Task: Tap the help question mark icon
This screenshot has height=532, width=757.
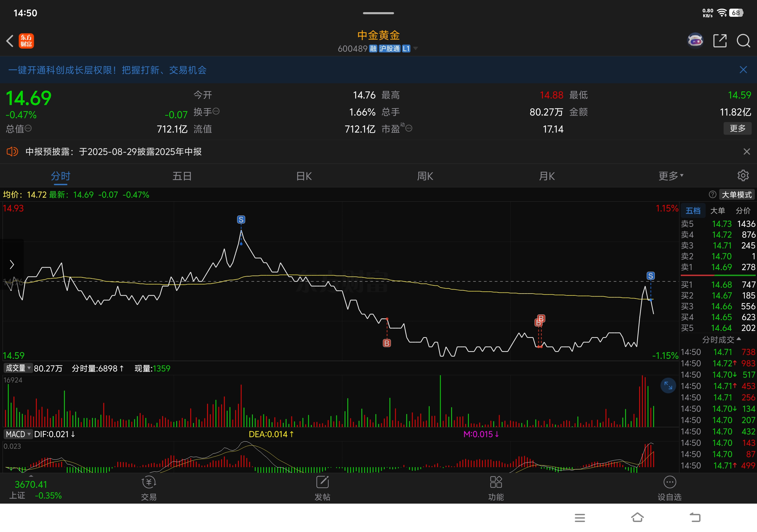Action: click(712, 194)
